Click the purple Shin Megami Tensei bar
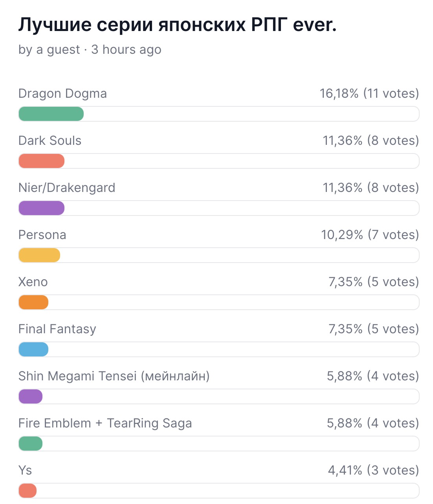 point(30,396)
